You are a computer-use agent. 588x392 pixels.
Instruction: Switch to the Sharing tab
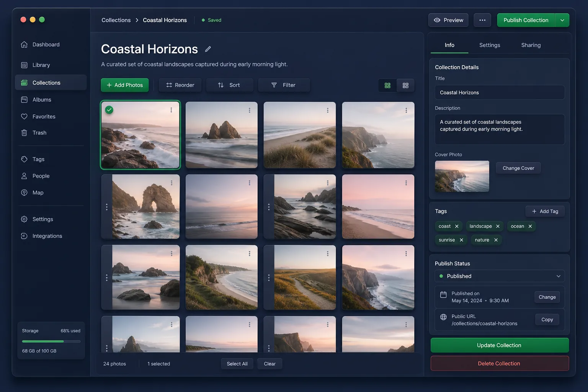pyautogui.click(x=531, y=45)
